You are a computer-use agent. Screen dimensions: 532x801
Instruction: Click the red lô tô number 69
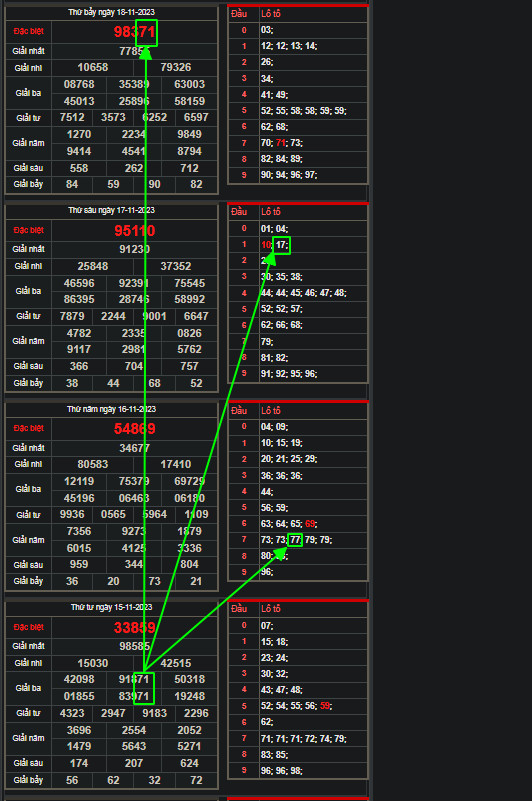coord(310,524)
